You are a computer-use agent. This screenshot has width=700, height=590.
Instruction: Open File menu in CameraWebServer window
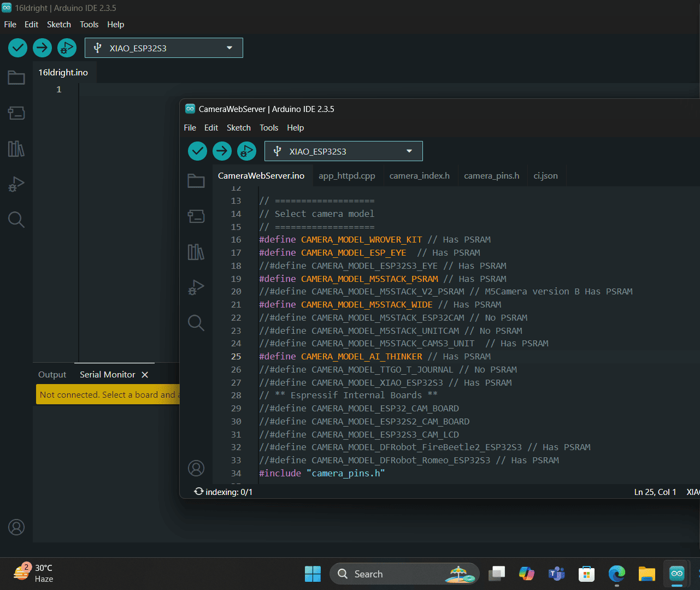[x=190, y=128]
